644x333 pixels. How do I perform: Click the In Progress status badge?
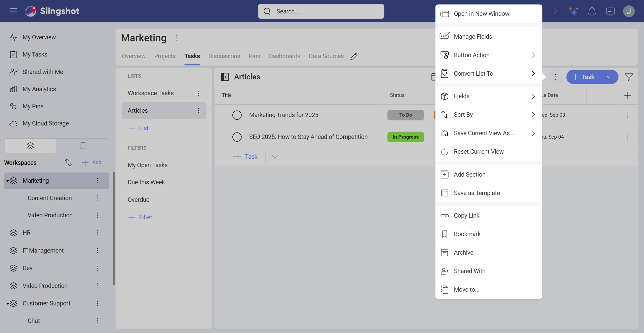click(406, 137)
